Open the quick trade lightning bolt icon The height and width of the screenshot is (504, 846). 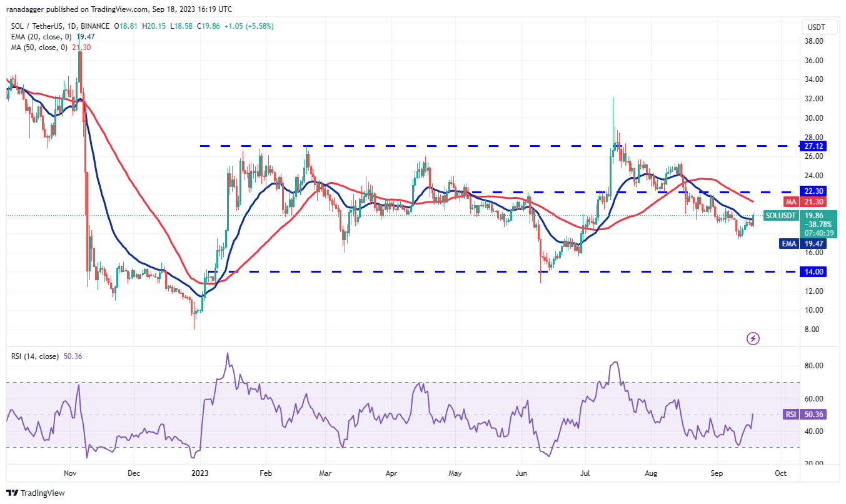753,338
